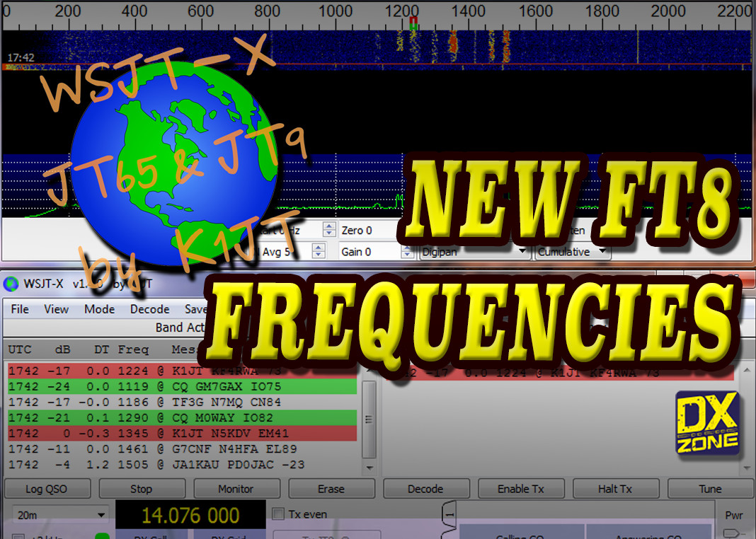Click the Monitor button

236,489
